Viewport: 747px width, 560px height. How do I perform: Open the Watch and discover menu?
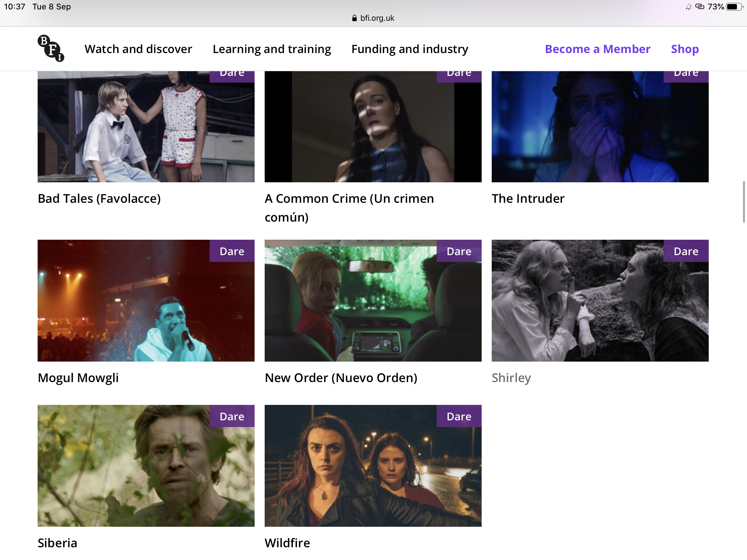tap(138, 49)
